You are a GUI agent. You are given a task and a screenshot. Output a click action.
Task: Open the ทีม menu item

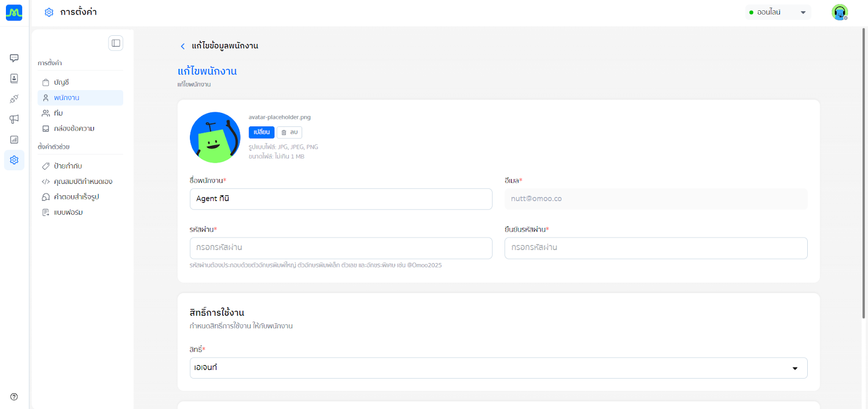80,113
